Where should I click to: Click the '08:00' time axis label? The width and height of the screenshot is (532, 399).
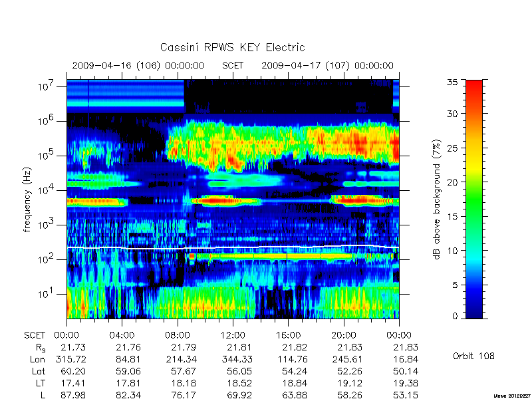178,335
